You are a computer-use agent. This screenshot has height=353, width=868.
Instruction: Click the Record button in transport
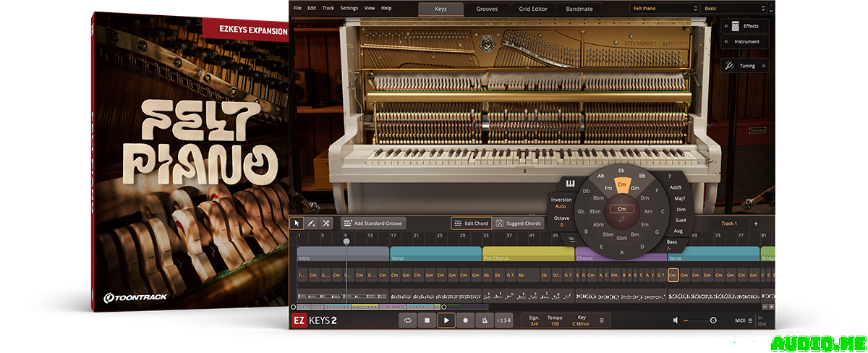pos(465,320)
